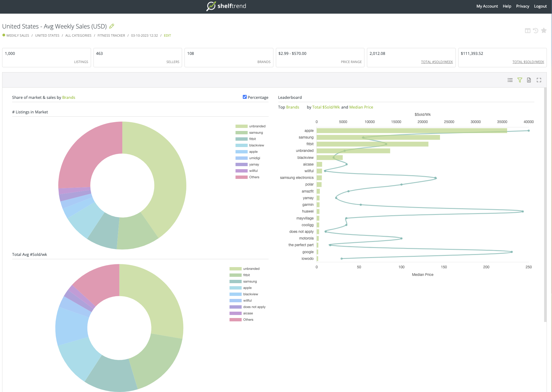Mark the report as favorite with the star

click(x=544, y=30)
